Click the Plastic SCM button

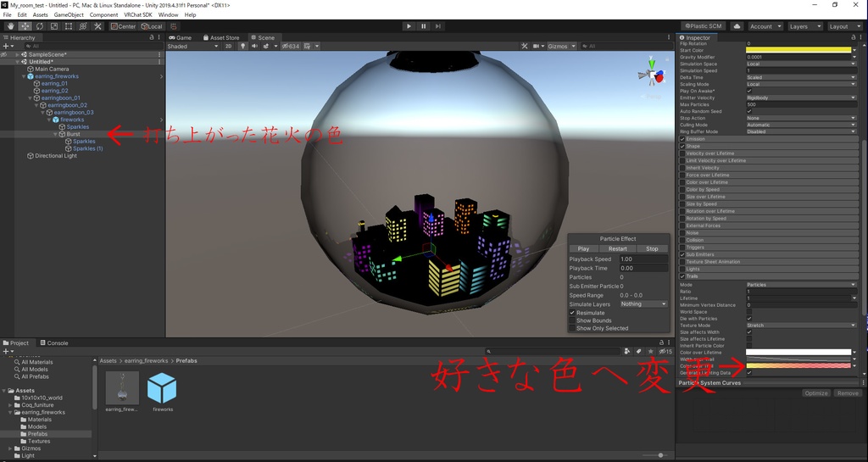pos(703,26)
